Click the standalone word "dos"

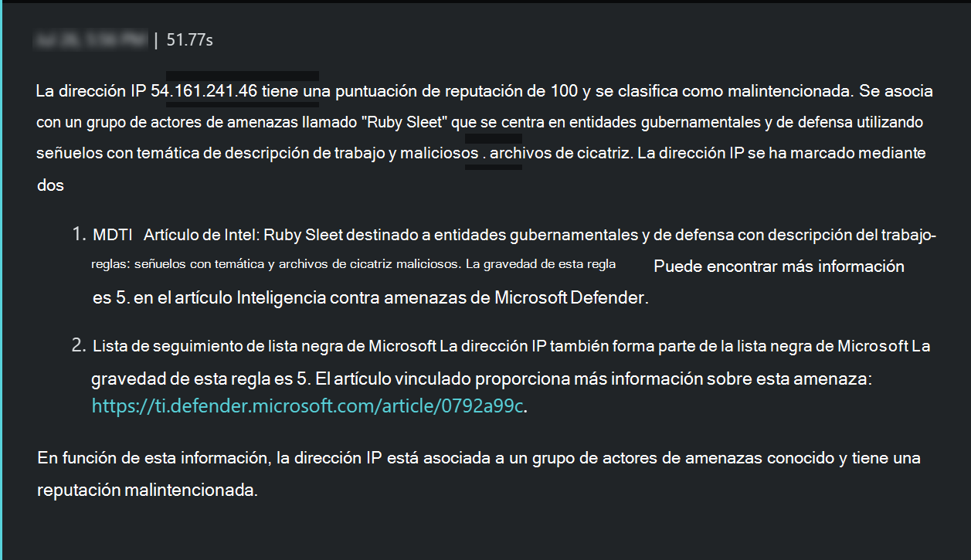[50, 185]
